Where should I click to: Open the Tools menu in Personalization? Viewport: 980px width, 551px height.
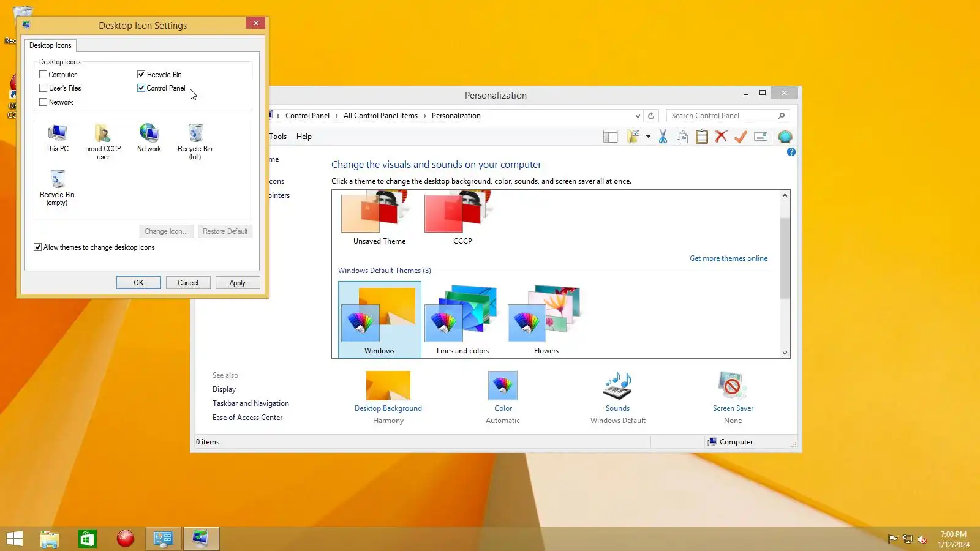point(277,137)
